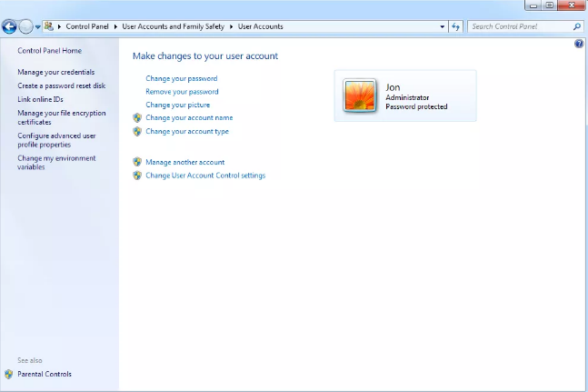Image resolution: width=588 pixels, height=392 pixels.
Task: Open Control Panel Home
Action: click(x=49, y=51)
